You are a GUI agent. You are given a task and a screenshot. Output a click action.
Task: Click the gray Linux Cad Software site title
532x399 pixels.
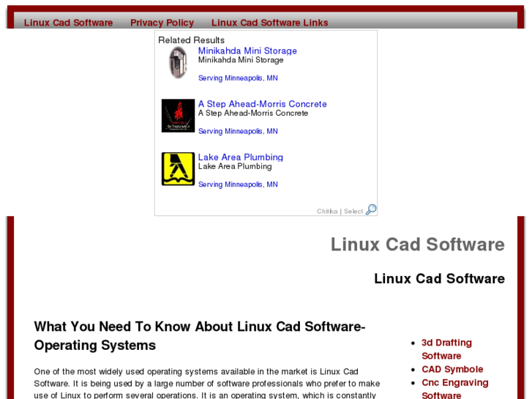tap(418, 245)
